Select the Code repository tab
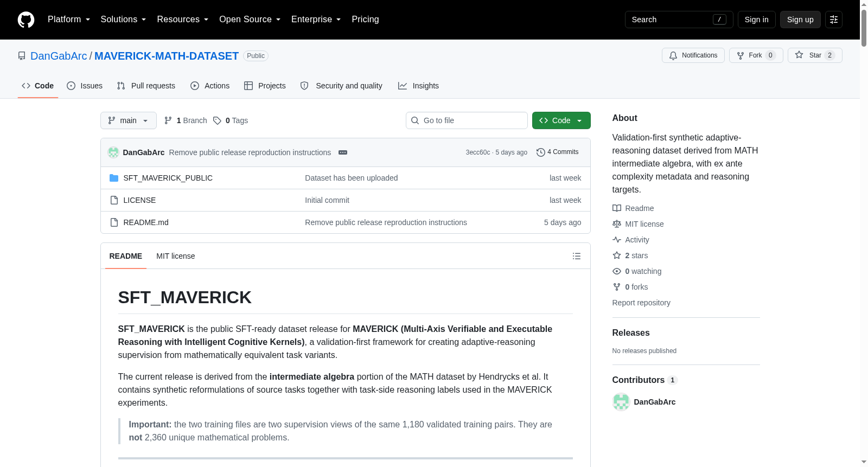The height and width of the screenshot is (467, 868). click(38, 86)
